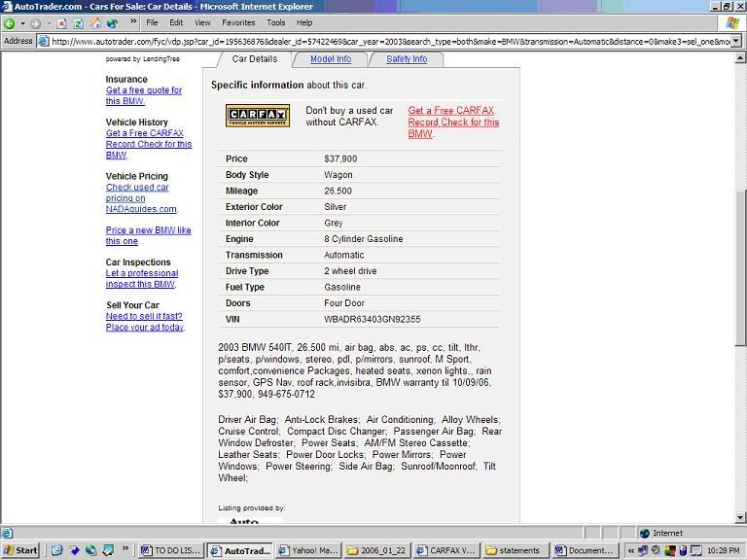
Task: Launch Internet Explorer from Quick Launch
Action: coord(56,550)
